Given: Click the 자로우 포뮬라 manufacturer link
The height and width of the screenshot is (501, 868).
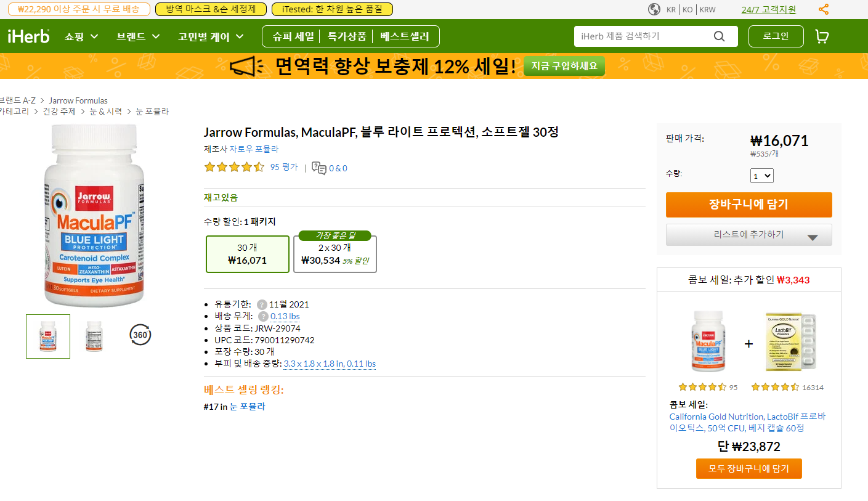Looking at the screenshot, I should point(254,149).
